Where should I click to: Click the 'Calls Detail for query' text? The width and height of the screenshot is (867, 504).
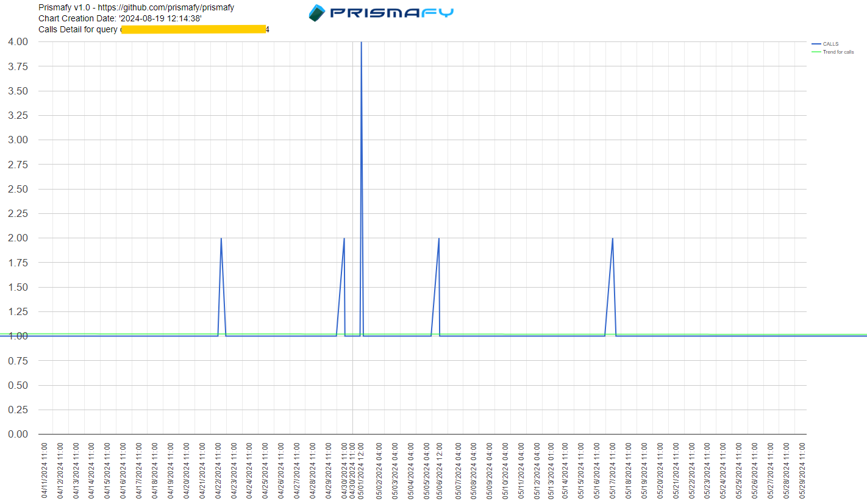[78, 29]
